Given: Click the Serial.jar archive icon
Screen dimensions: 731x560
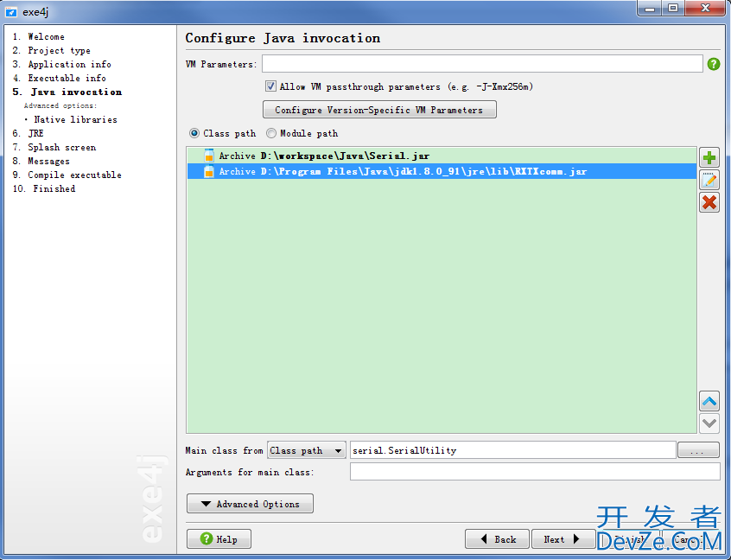Looking at the screenshot, I should pos(209,156).
